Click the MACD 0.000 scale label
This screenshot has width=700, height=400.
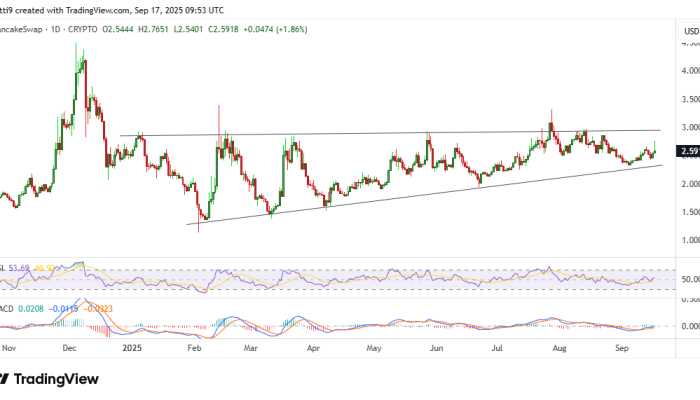tap(688, 326)
